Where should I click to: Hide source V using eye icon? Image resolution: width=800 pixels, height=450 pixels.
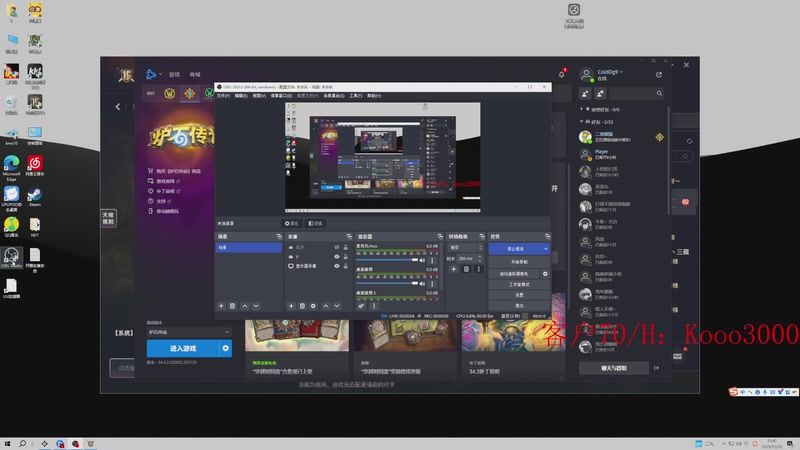[337, 257]
